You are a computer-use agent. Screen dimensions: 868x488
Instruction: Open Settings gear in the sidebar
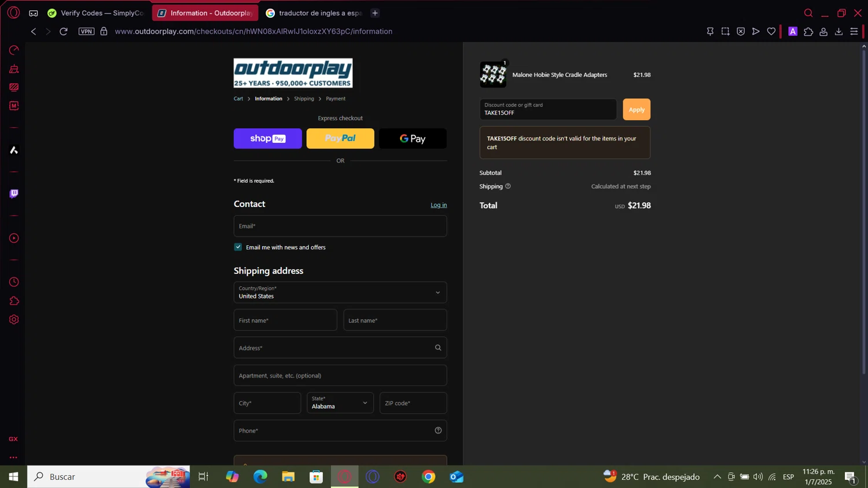pos(14,320)
